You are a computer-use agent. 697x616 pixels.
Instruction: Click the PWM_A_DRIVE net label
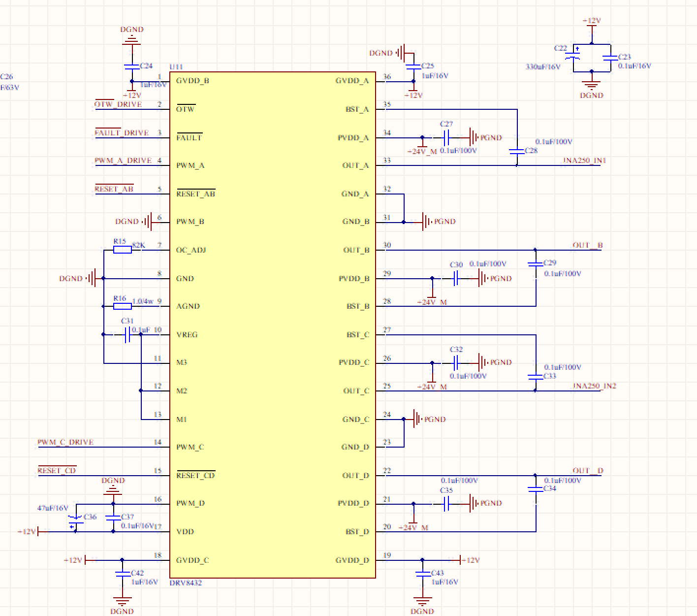123,161
